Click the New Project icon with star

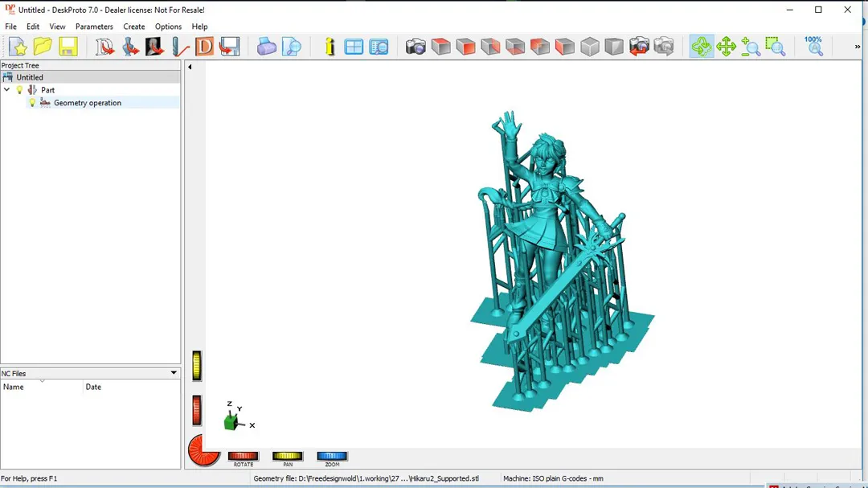click(x=18, y=47)
